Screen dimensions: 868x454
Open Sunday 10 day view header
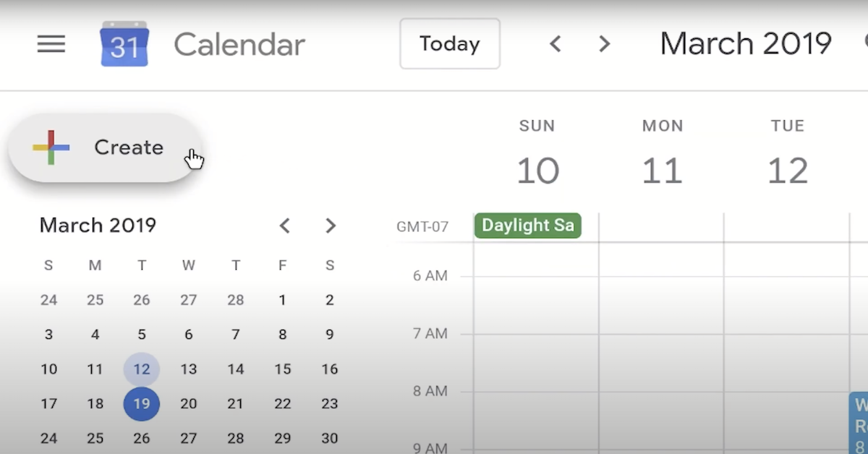pos(537,171)
